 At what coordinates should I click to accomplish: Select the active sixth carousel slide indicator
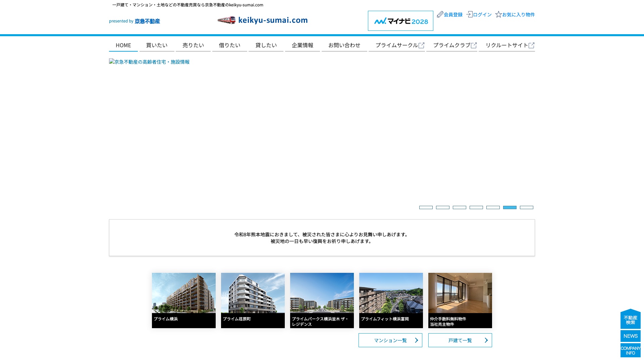tap(510, 207)
